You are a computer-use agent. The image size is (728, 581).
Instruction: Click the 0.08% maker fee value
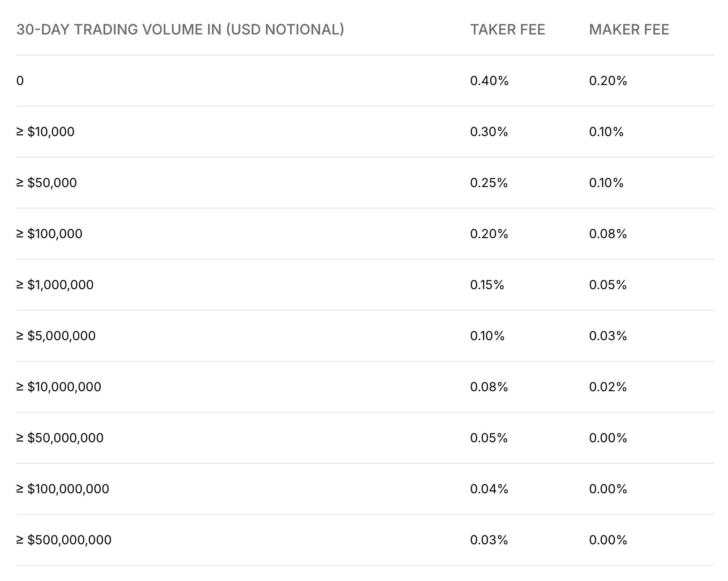(x=608, y=234)
